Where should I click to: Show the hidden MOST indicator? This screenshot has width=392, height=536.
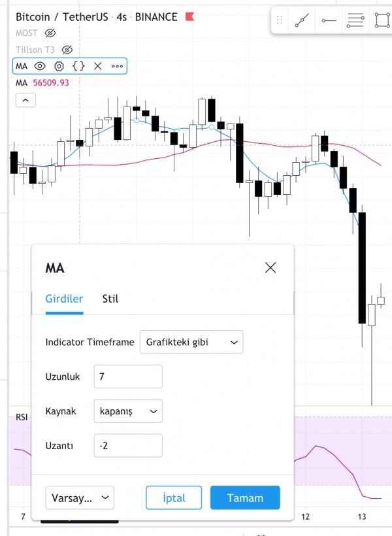coord(50,33)
